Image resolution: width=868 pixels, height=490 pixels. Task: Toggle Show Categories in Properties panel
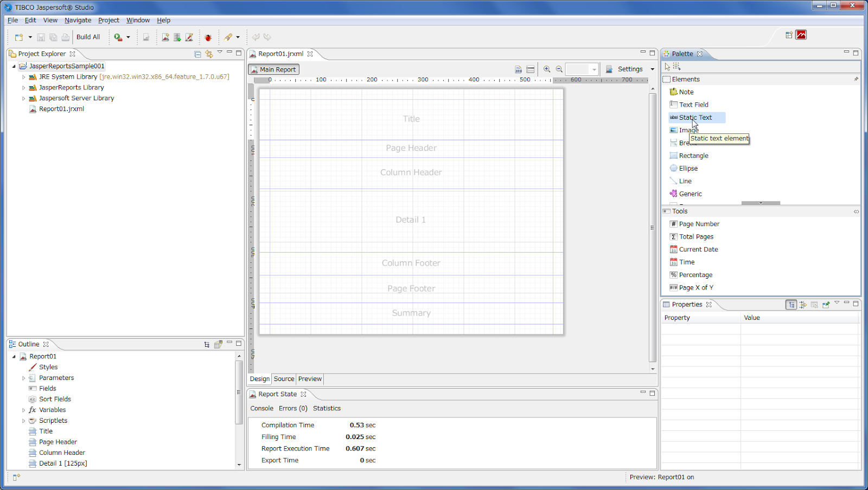tap(792, 305)
